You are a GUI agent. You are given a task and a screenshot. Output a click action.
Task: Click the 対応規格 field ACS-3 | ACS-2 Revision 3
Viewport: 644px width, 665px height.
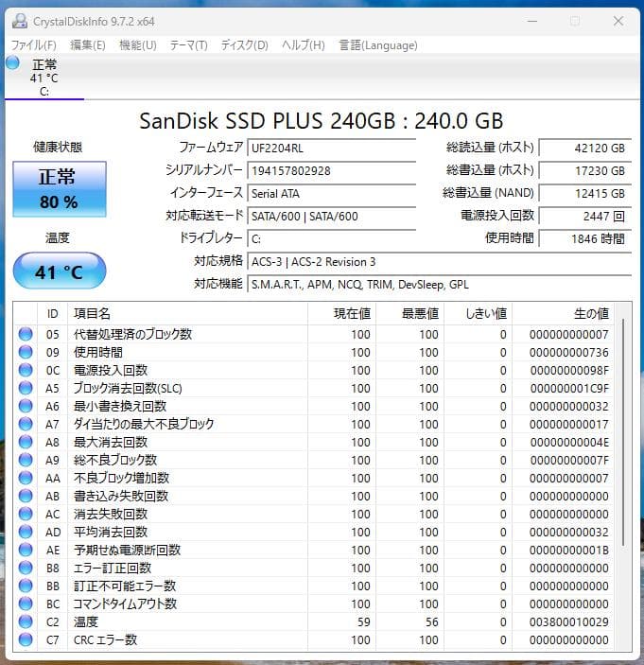click(x=439, y=262)
